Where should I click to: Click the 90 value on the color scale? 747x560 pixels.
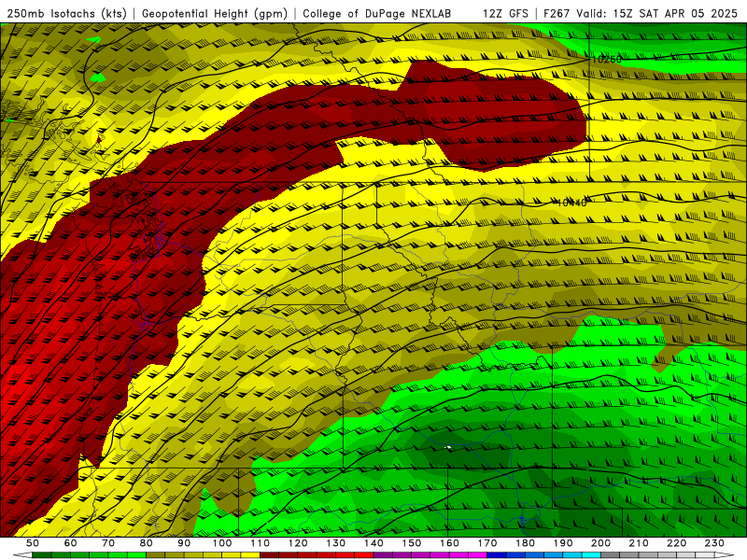[x=184, y=543]
